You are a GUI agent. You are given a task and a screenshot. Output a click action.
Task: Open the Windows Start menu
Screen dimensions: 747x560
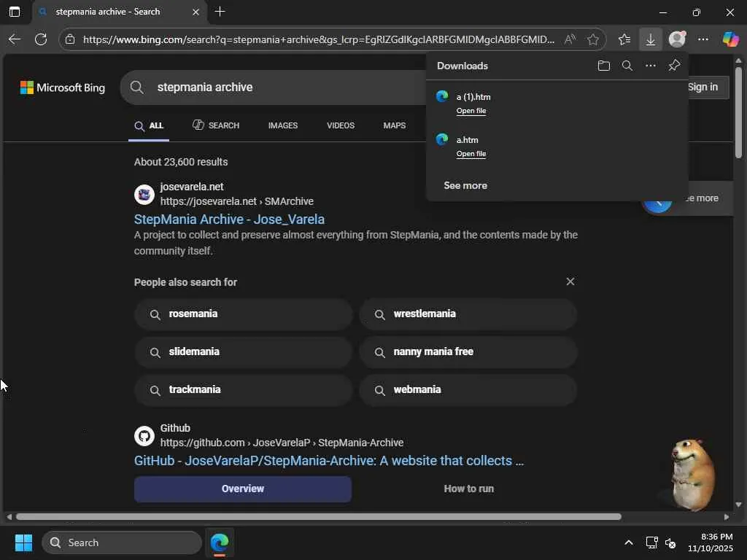(23, 542)
